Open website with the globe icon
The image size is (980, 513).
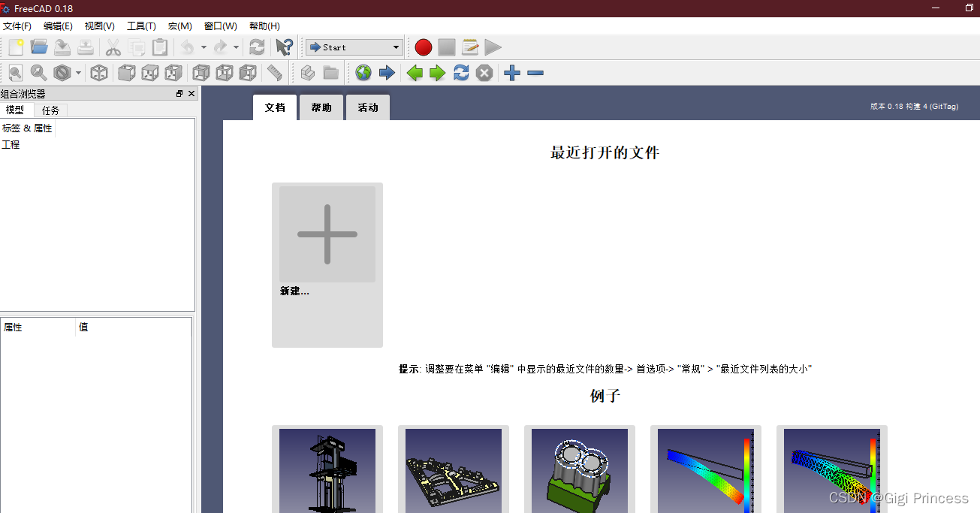pyautogui.click(x=363, y=73)
